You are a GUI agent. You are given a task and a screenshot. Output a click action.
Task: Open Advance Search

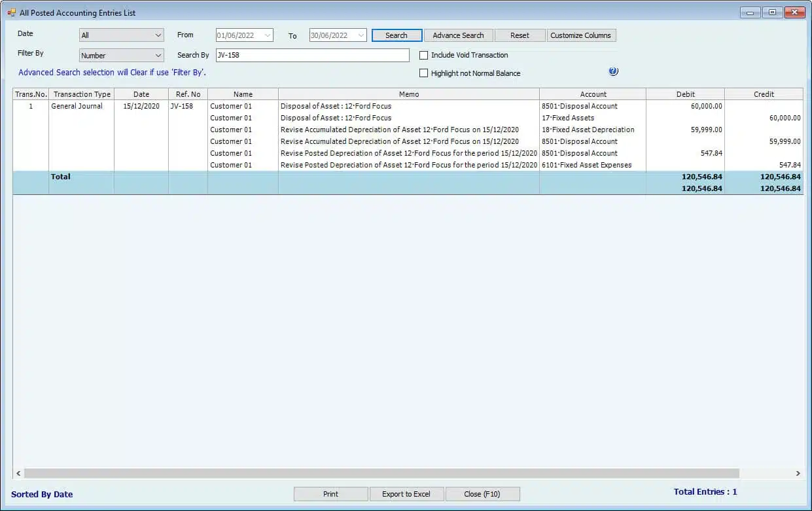tap(458, 35)
